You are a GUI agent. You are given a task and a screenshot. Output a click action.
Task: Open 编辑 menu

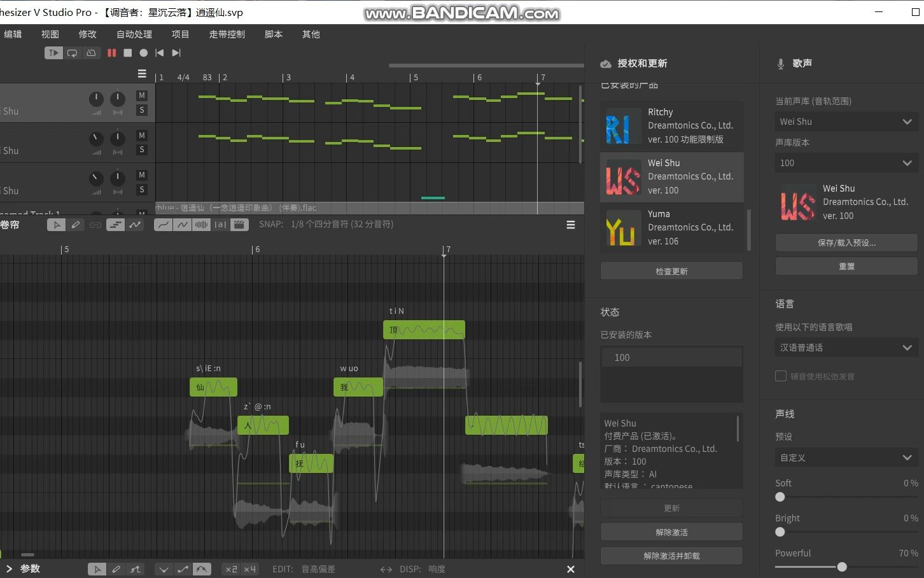13,34
